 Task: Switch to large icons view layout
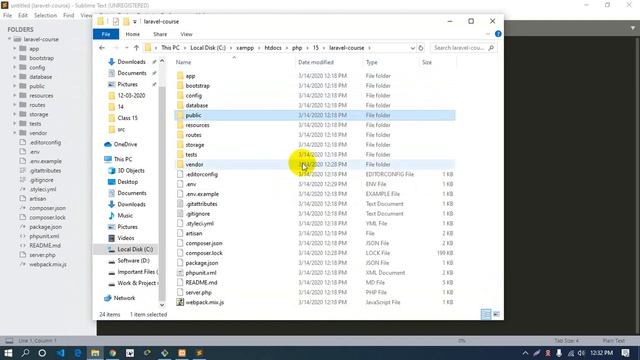496,314
